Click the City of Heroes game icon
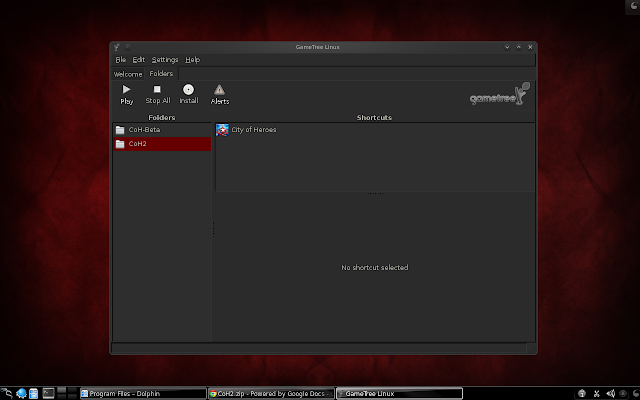 point(222,130)
